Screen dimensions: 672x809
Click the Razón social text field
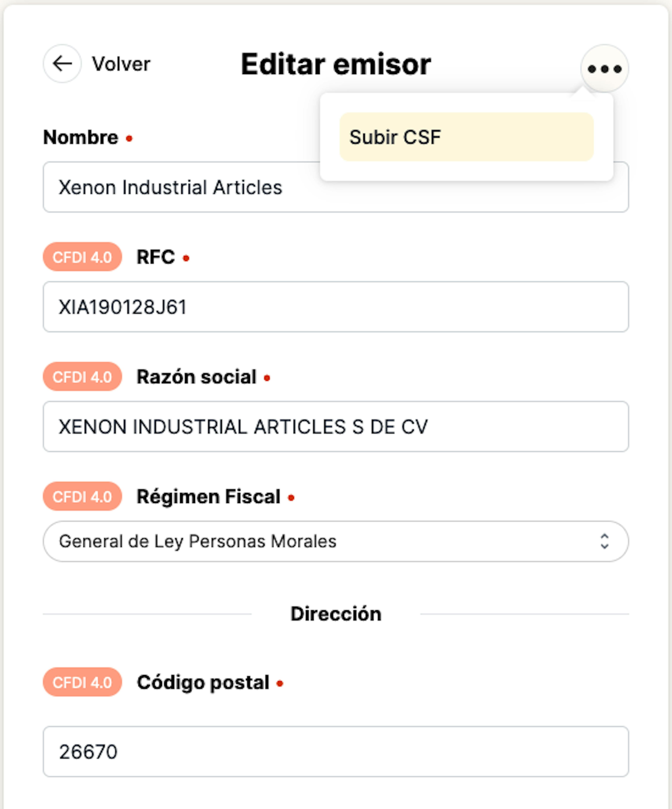(336, 426)
